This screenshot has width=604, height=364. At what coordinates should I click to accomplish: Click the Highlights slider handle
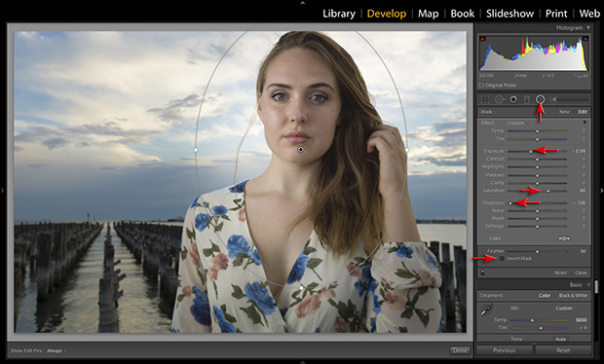(x=538, y=167)
